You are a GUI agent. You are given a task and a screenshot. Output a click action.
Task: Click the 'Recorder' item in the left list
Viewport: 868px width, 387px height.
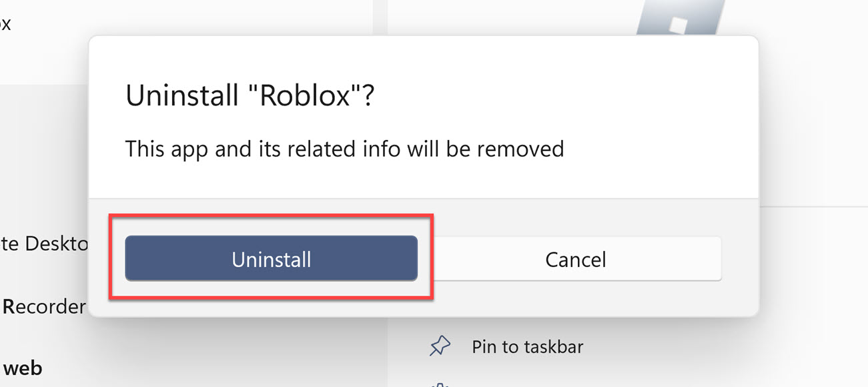(42, 307)
